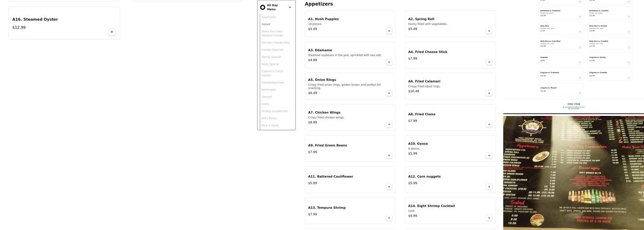This screenshot has height=230, width=644.
Task: Click the A9. Fried Green Beans title
Action: click(x=328, y=145)
